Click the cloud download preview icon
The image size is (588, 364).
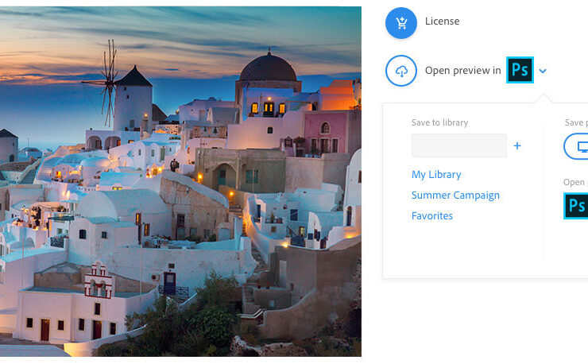point(401,71)
